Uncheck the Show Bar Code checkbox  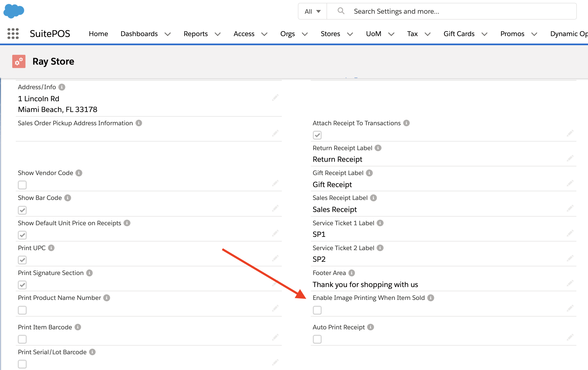(x=22, y=210)
